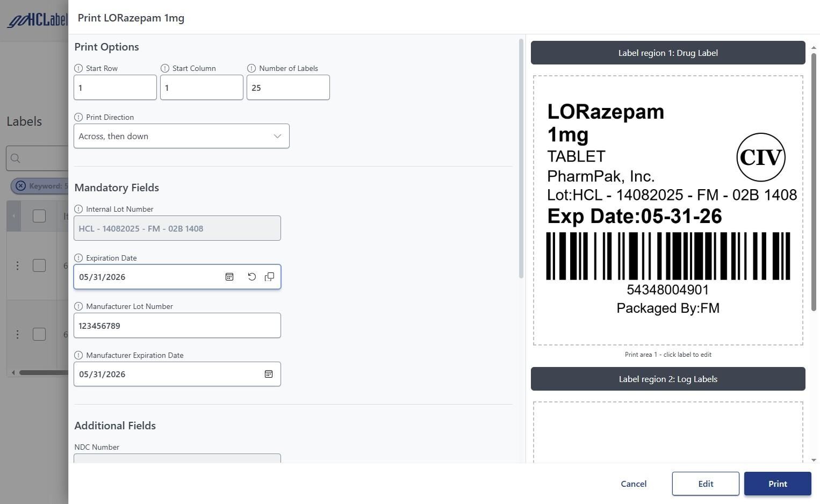Click the copy icon in Expiration Date field
This screenshot has height=504, width=820.
269,277
